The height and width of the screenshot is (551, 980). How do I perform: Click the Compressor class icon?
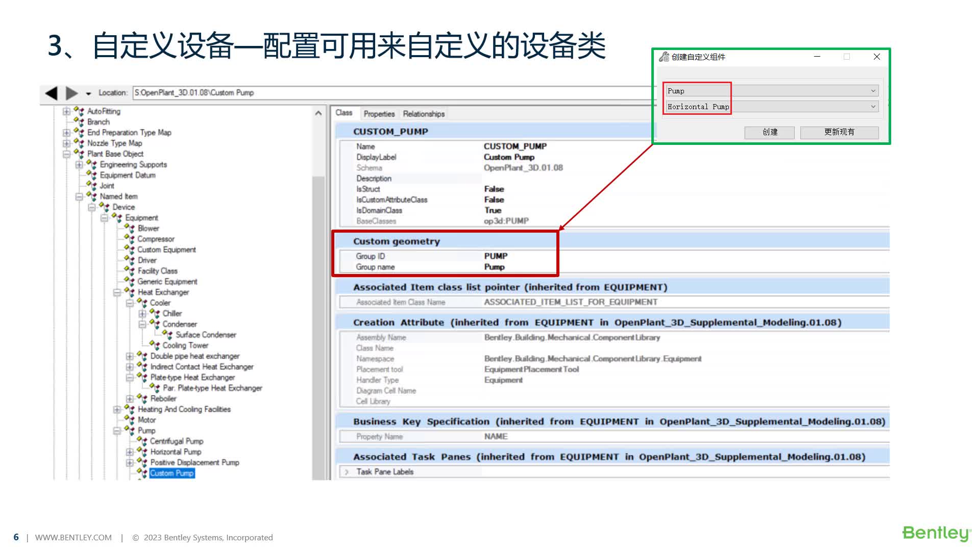(130, 239)
